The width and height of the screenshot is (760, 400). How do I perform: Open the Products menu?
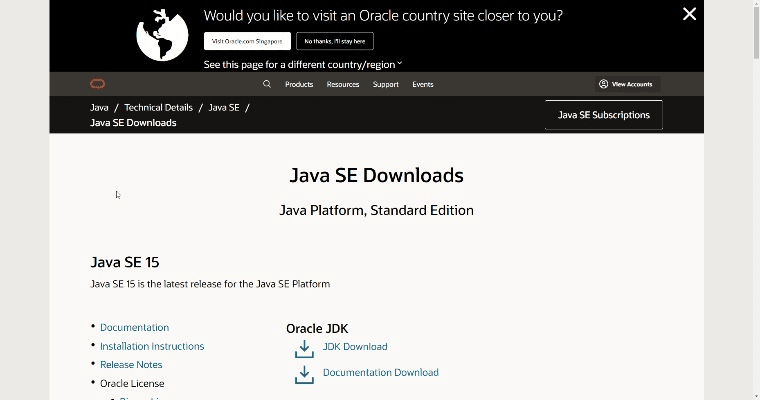pyautogui.click(x=299, y=84)
